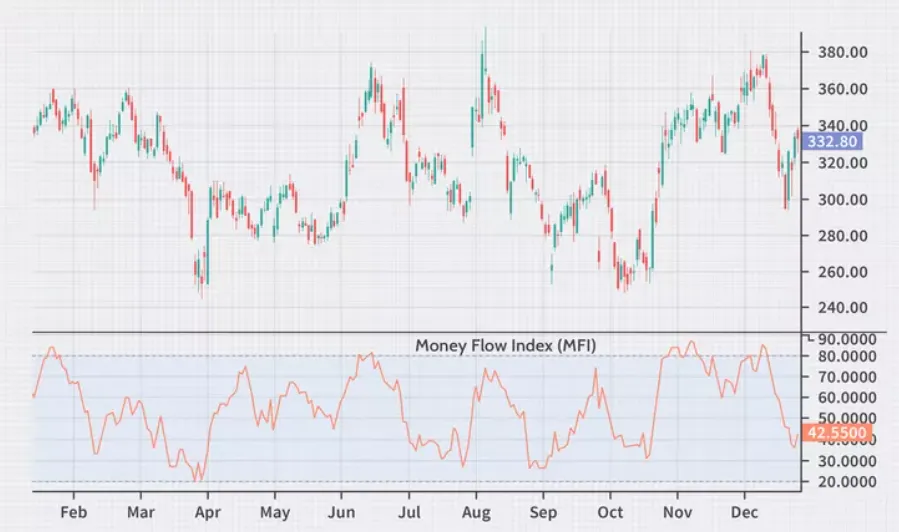The image size is (899, 532).
Task: Click the 280.00 price axis label
Action: click(x=842, y=235)
